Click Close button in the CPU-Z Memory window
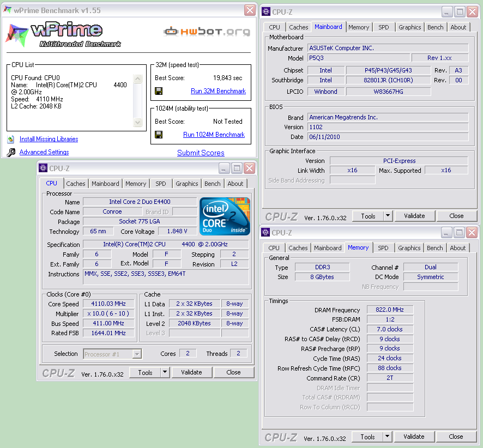Screen dimensions: 483x448 coord(456,437)
